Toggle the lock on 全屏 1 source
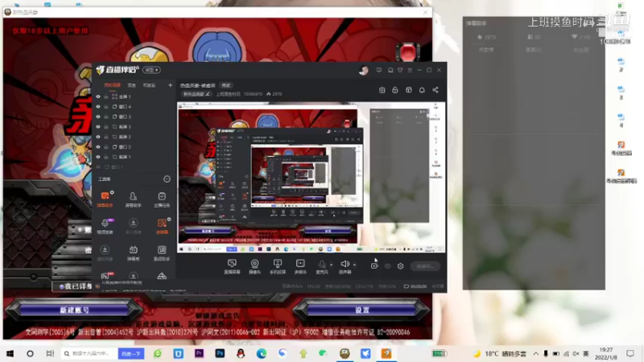The image size is (644, 362). [106, 97]
